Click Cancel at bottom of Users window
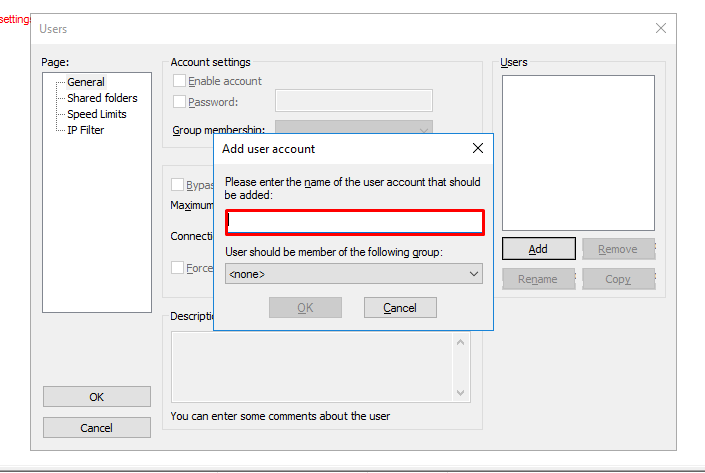The width and height of the screenshot is (705, 473). (96, 428)
